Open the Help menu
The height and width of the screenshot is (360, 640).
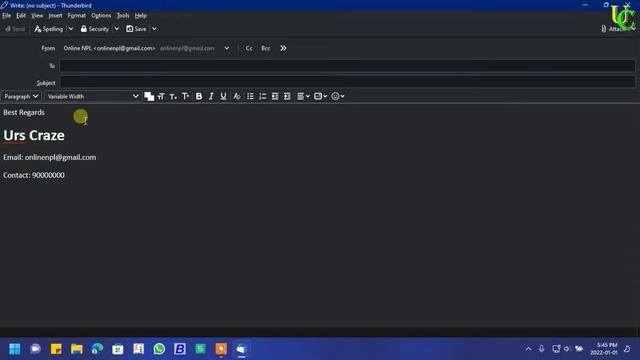coord(141,16)
